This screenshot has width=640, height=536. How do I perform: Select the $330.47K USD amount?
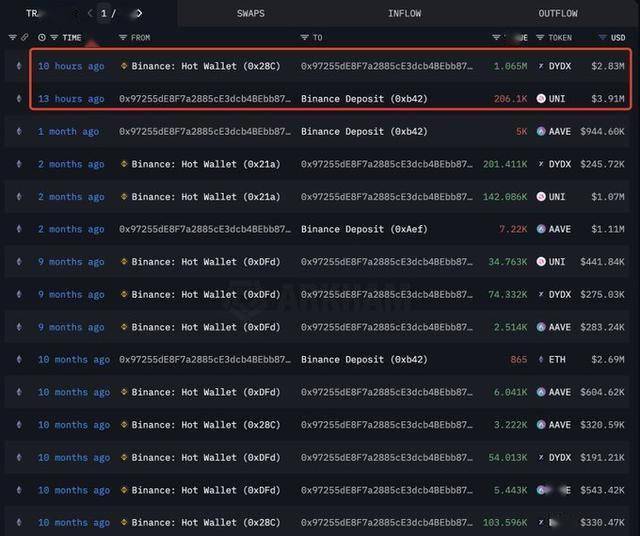pos(602,523)
